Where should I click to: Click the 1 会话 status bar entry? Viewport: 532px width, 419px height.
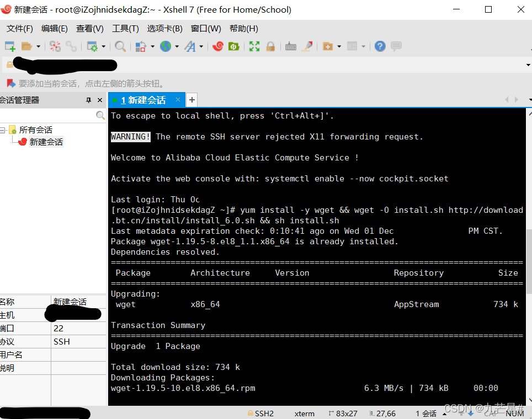(426, 413)
